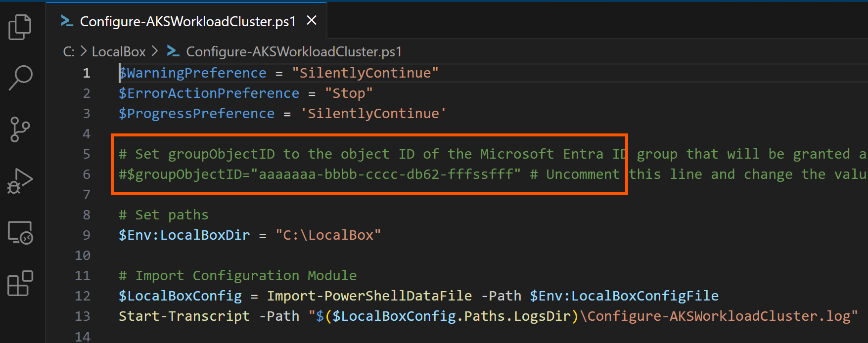The width and height of the screenshot is (868, 343).
Task: Click the C: breadcrumb segment
Action: (69, 51)
